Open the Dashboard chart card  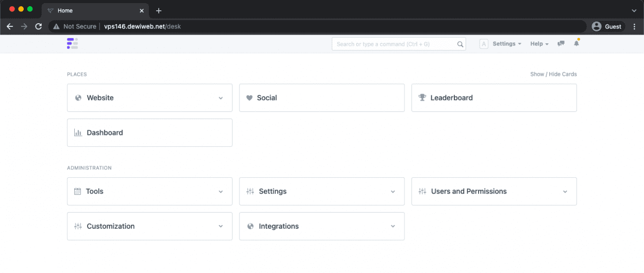coord(149,133)
